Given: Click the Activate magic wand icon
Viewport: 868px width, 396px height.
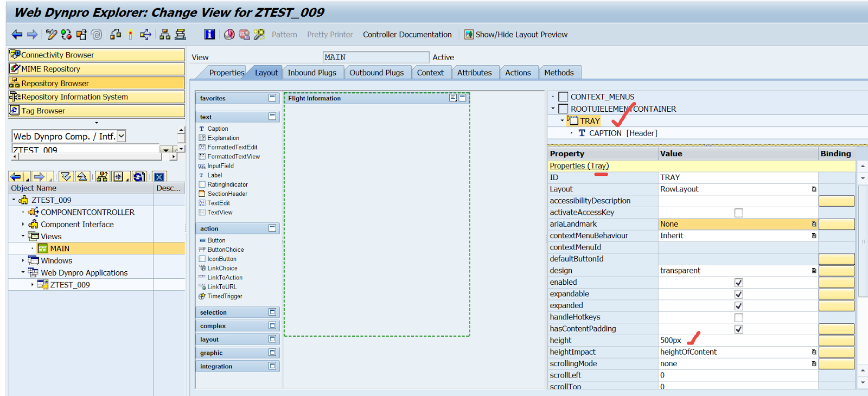Looking at the screenshot, I should (x=130, y=35).
